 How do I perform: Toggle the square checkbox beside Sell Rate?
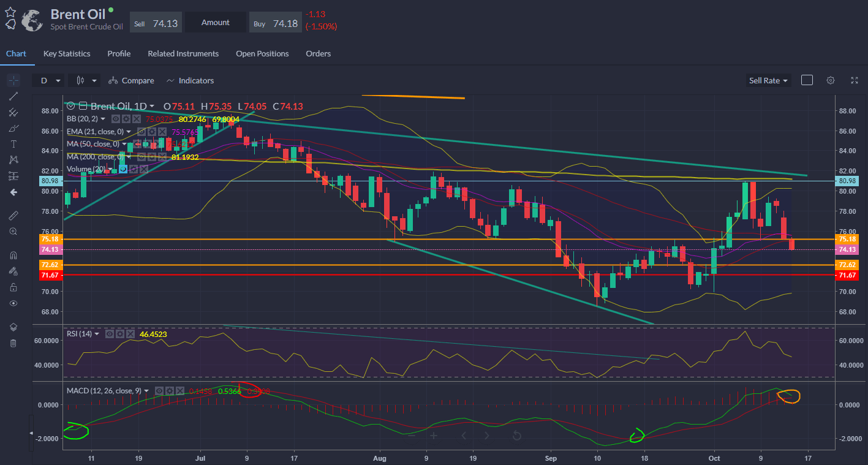point(807,80)
